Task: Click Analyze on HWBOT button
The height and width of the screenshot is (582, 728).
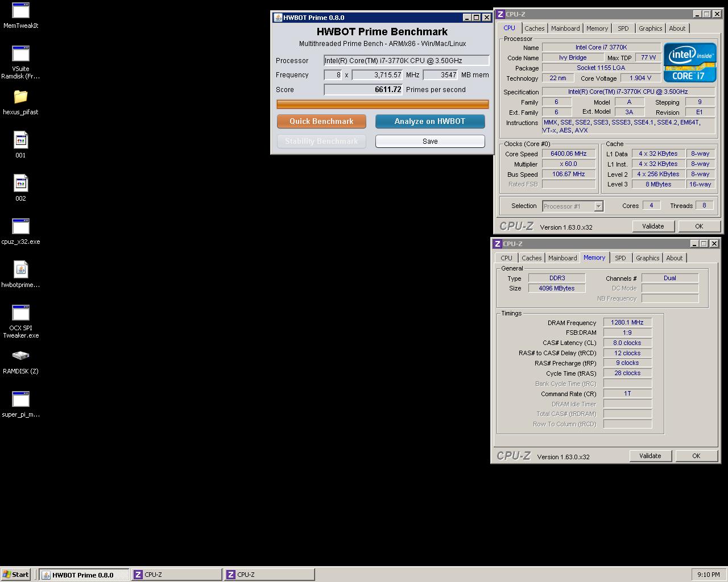Action: [x=430, y=121]
